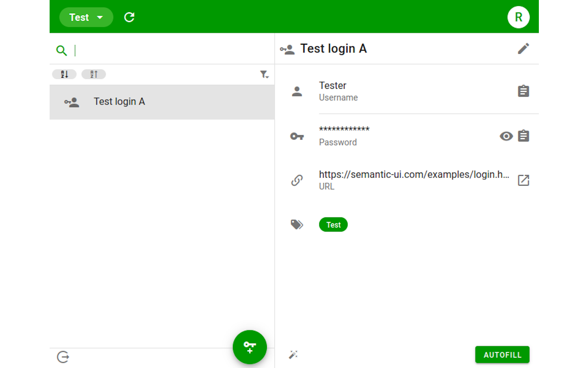The height and width of the screenshot is (368, 588).
Task: Sort entries A to Z ascending
Action: point(94,74)
